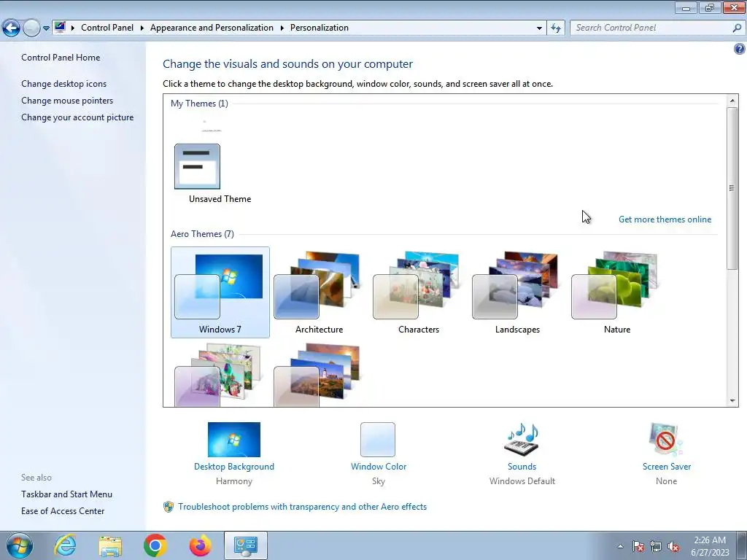
Task: Refresh the Personalization page
Action: [555, 28]
